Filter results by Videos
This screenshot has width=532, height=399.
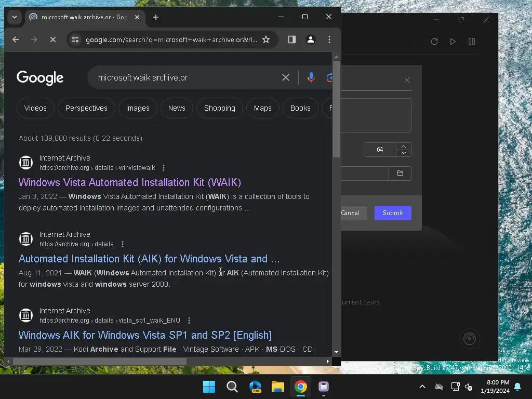[35, 108]
